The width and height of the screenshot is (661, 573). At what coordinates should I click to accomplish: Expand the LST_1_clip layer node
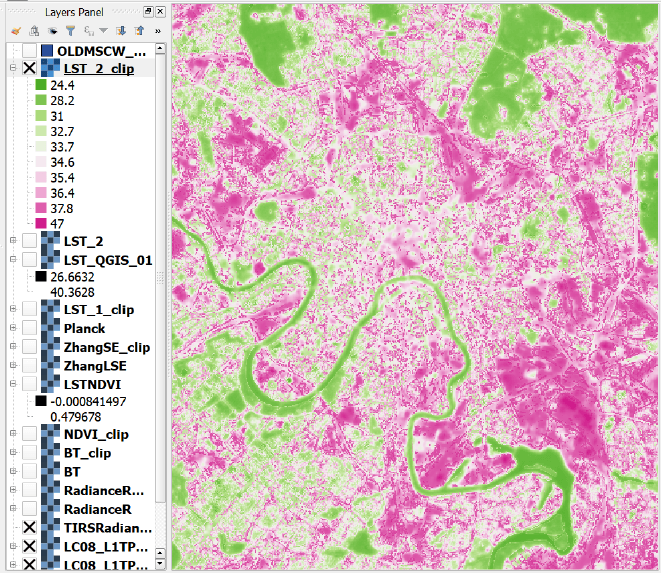pos(13,309)
